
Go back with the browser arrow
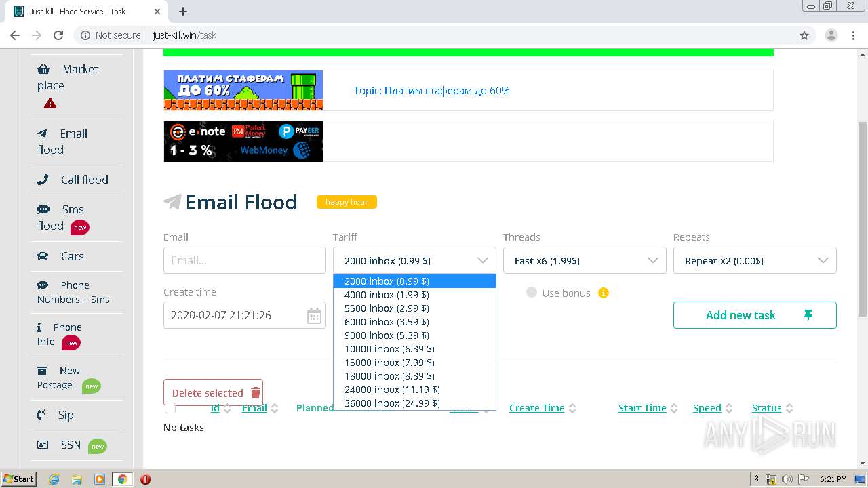pos(15,35)
